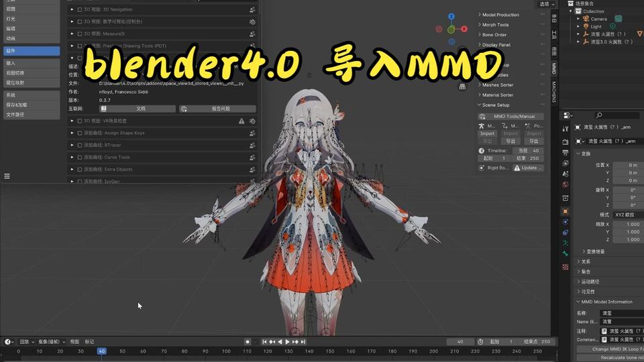The image size is (644, 362).
Task: Open the World properties tab icon
Action: click(x=565, y=185)
